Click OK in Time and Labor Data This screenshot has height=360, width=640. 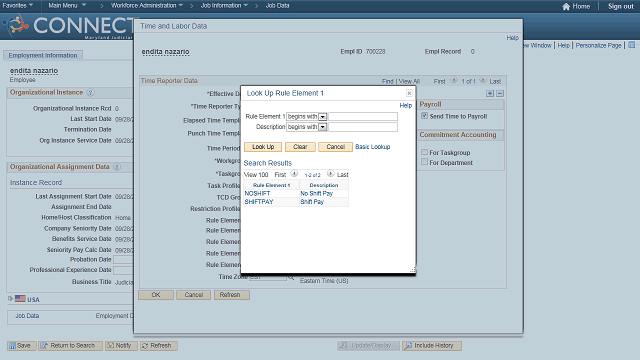(x=156, y=295)
